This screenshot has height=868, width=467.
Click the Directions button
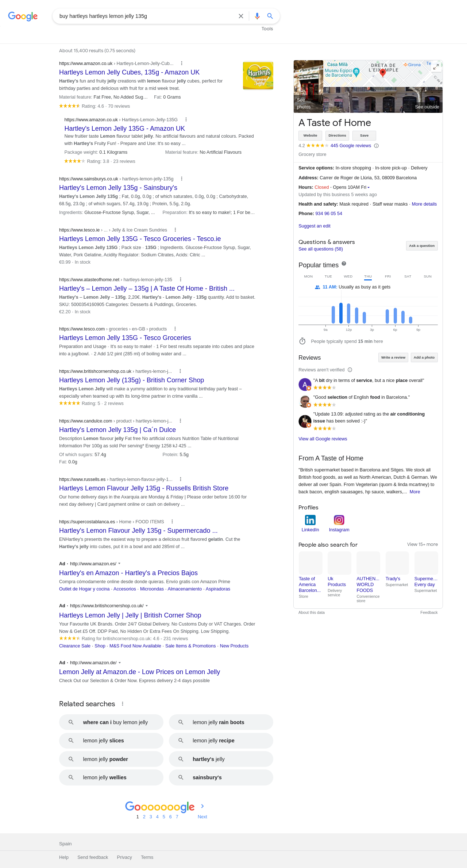point(337,135)
